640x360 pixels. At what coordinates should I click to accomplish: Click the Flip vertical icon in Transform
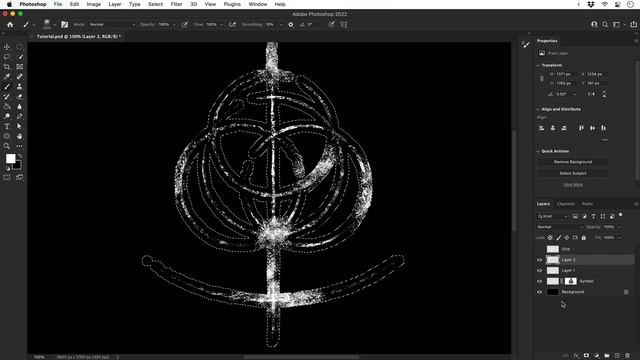point(604,94)
